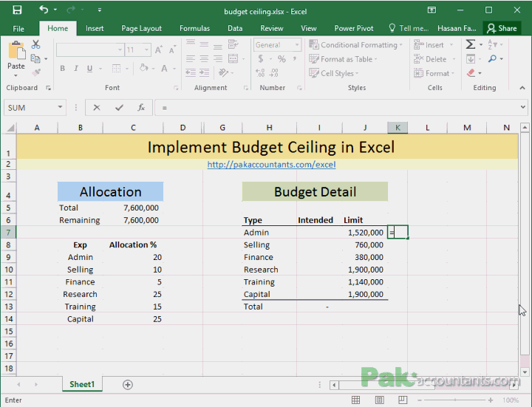The height and width of the screenshot is (407, 532).
Task: Switch to Page Break Preview in status bar
Action: 403,400
